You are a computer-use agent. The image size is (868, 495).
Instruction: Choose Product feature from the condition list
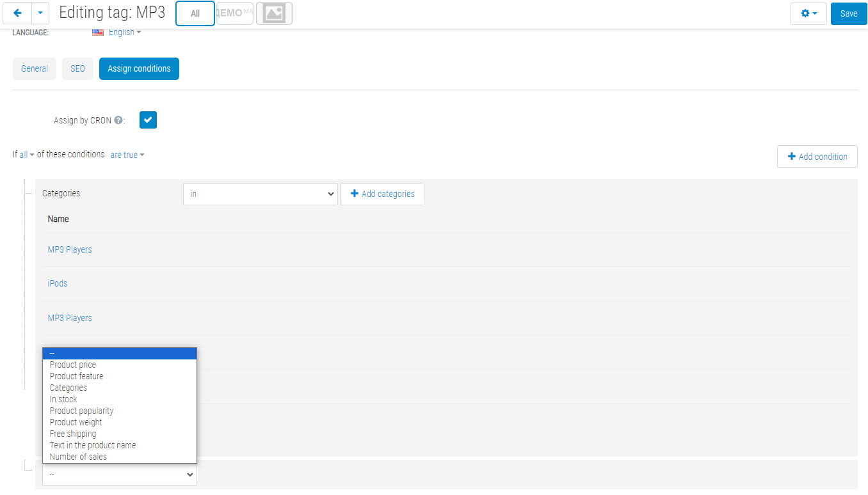click(x=120, y=376)
